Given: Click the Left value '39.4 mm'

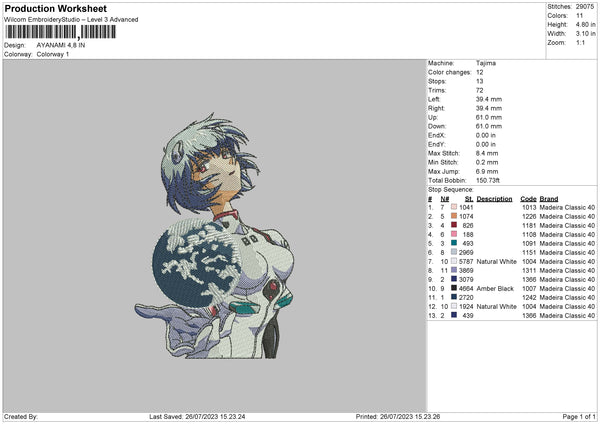Looking at the screenshot, I should (x=489, y=99).
